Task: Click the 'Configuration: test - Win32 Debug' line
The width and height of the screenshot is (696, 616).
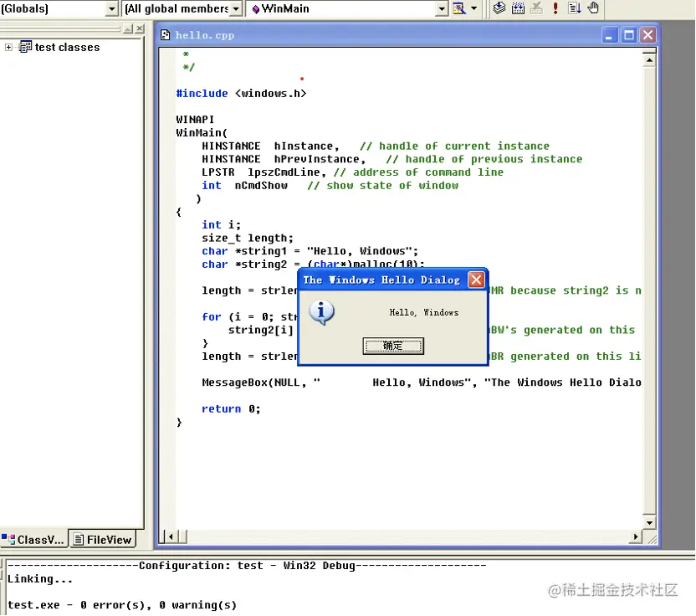Action: (248, 566)
